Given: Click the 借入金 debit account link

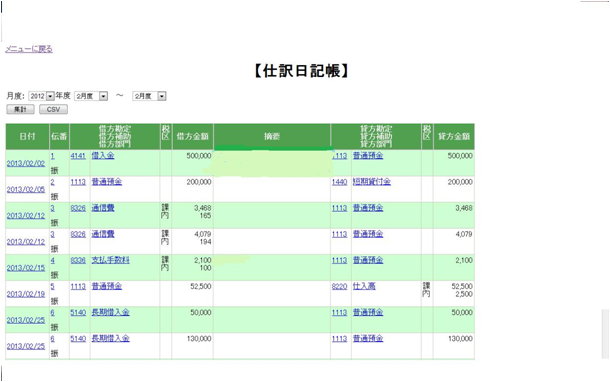Looking at the screenshot, I should point(103,156).
